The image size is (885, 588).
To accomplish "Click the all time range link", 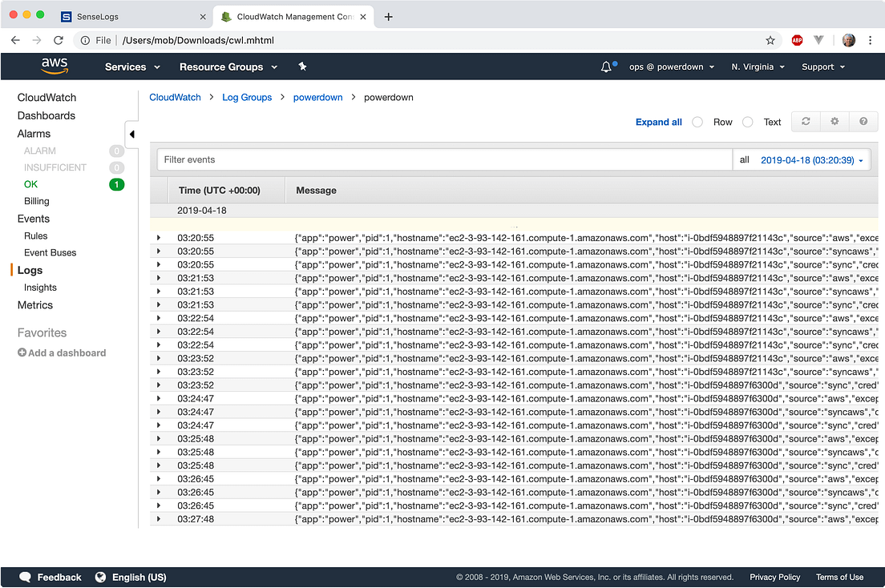I will coord(745,159).
